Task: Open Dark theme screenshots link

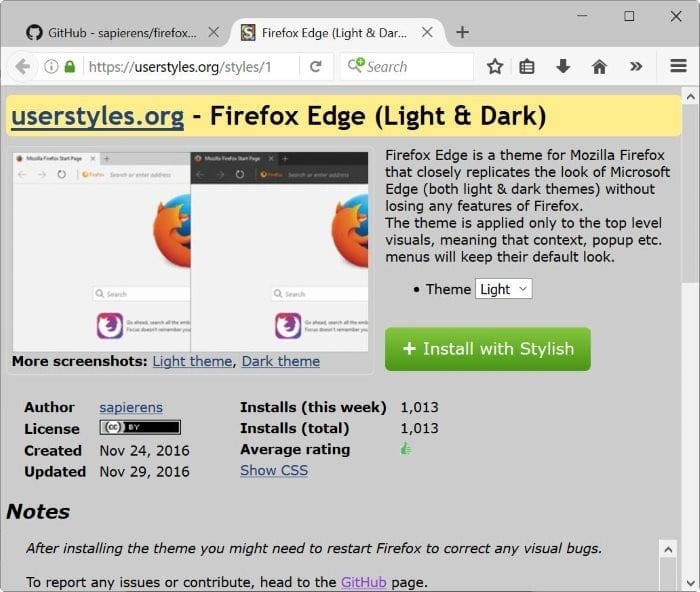Action: (281, 361)
